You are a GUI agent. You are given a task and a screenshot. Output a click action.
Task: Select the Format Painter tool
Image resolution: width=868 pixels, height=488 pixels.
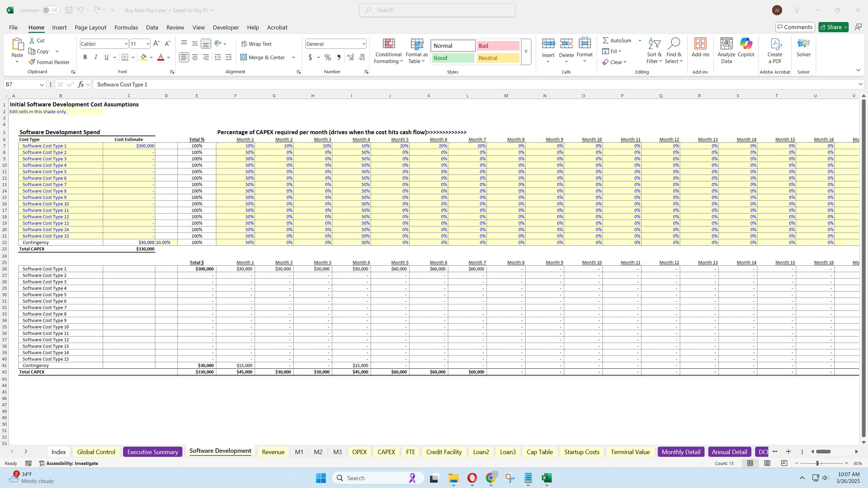50,62
